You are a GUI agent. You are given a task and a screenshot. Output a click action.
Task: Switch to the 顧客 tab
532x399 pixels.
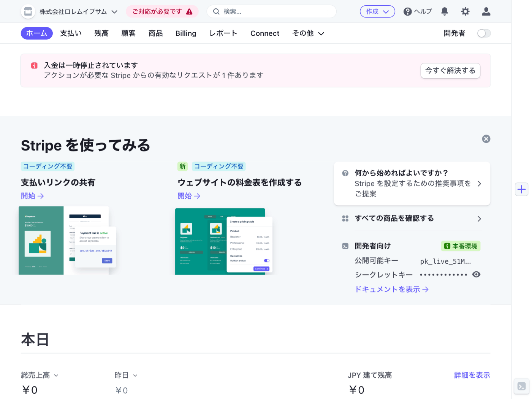pyautogui.click(x=128, y=33)
